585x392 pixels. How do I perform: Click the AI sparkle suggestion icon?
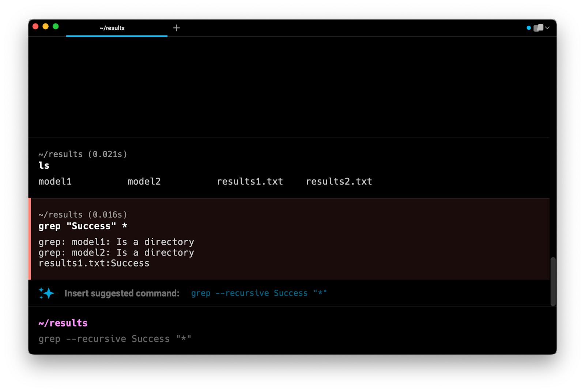[x=46, y=293]
